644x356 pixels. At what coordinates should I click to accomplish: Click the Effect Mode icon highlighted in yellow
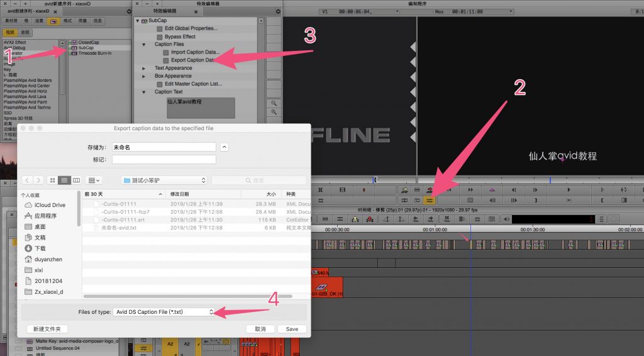(429, 201)
